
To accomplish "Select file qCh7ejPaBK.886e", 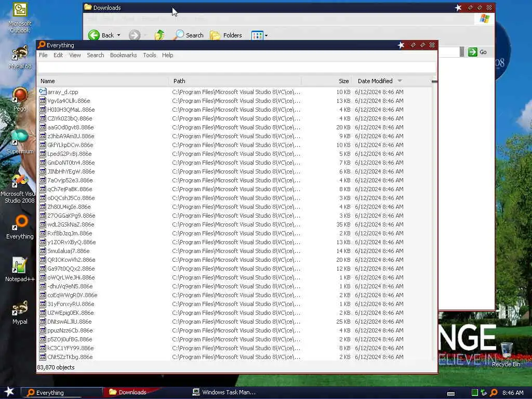I will click(70, 189).
